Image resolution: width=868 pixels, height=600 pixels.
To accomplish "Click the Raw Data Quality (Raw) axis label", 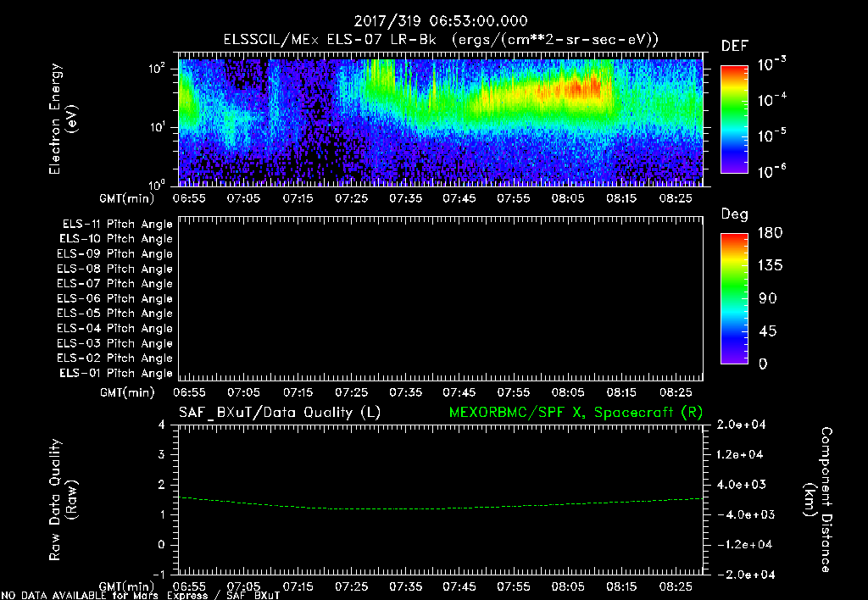I will [63, 500].
